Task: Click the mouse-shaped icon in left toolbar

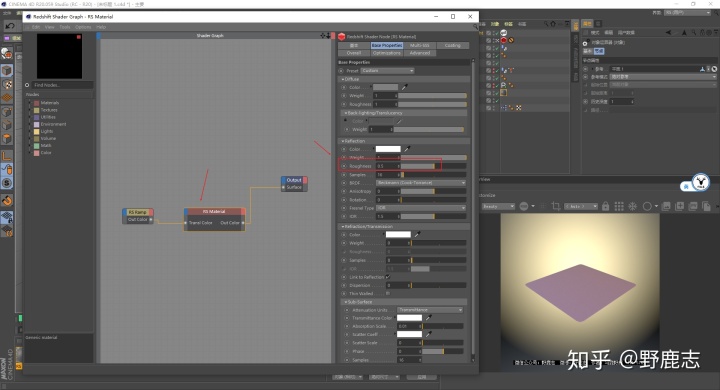Action: pos(7,169)
